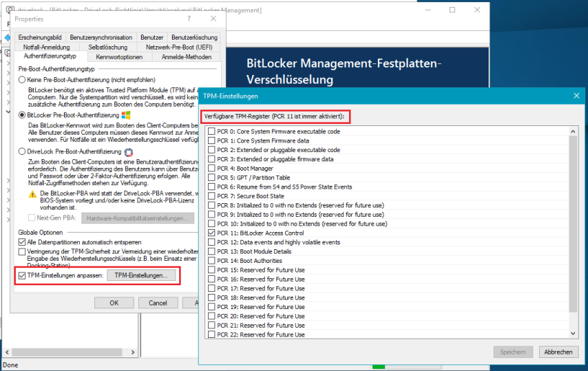The image size is (588, 371).
Task: Close the Properties dialog with X
Action: (x=213, y=19)
